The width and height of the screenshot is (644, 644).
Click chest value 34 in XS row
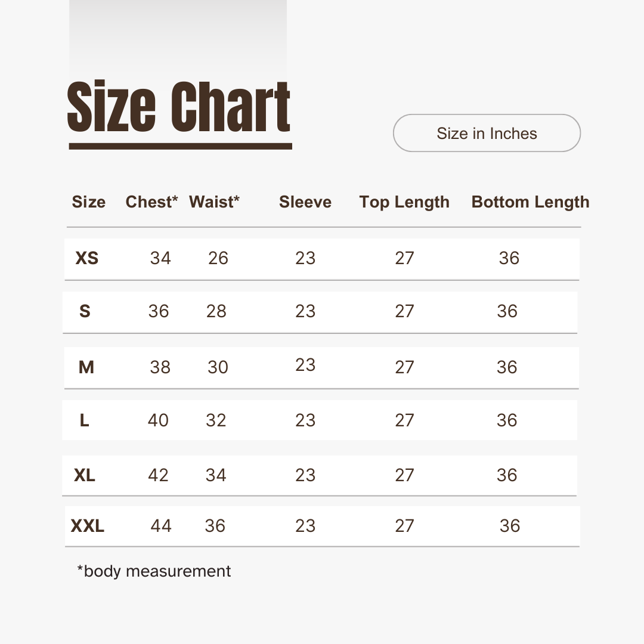click(160, 258)
